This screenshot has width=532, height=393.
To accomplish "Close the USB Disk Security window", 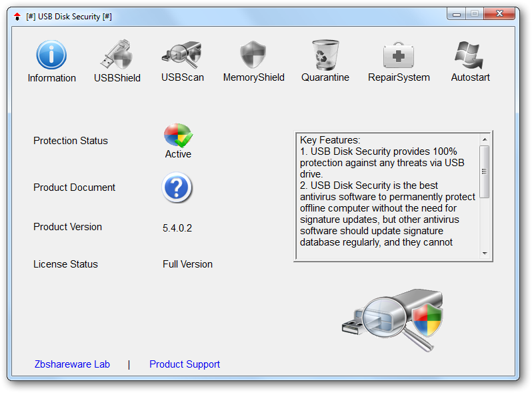I will pyautogui.click(x=499, y=13).
